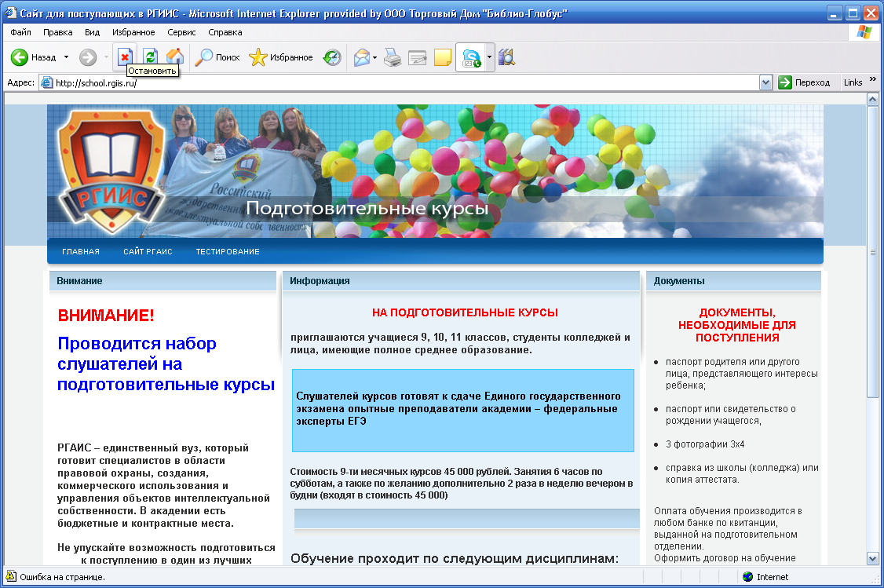Click the Back (Назад) arrow button
The height and width of the screenshot is (588, 884).
point(33,57)
